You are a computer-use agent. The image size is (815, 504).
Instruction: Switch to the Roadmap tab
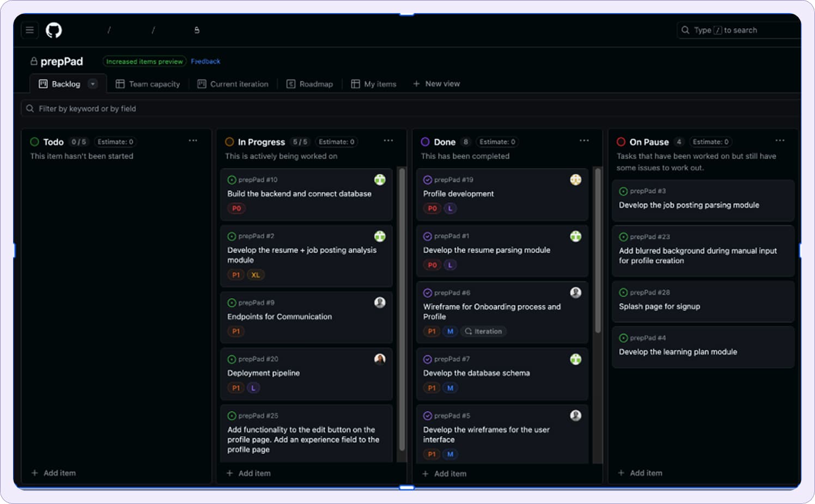310,84
